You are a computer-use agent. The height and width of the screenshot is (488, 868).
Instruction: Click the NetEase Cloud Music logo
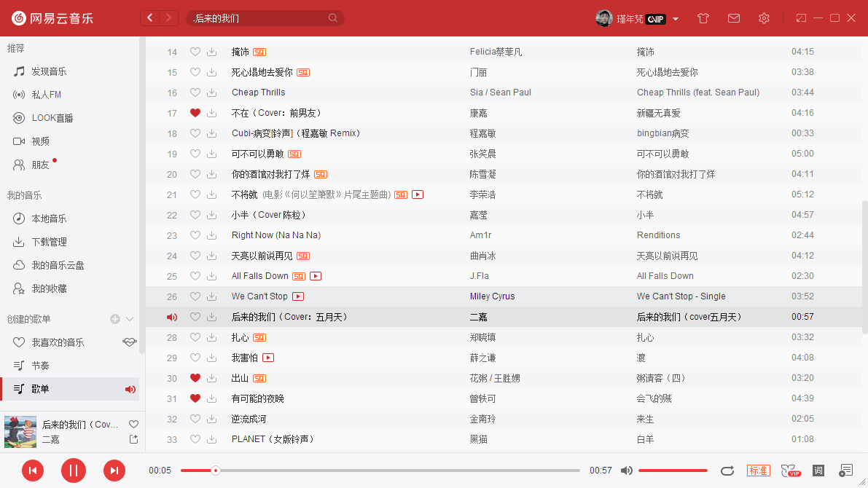(52, 18)
